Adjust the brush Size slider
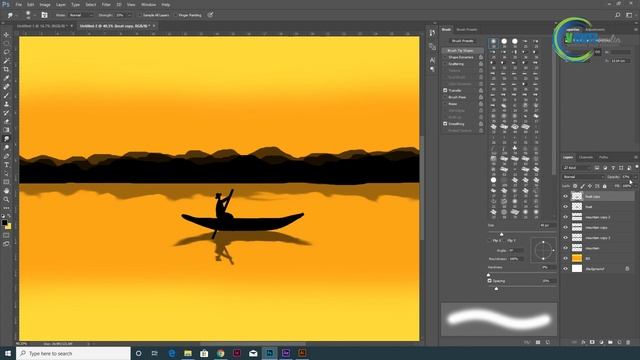 [502, 234]
